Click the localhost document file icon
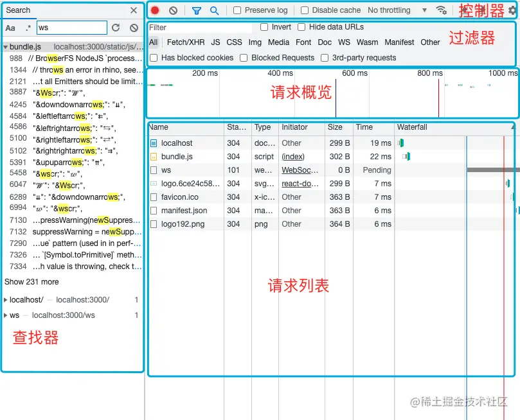 [x=154, y=143]
